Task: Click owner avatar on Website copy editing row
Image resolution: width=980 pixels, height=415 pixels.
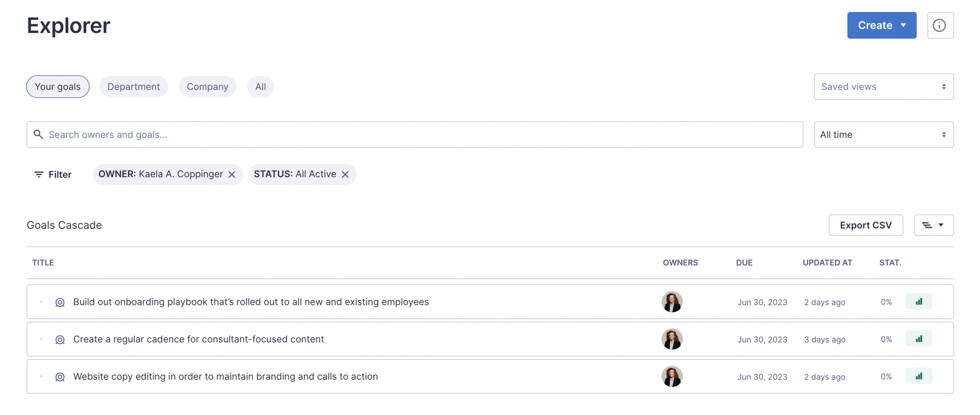Action: [x=672, y=377]
